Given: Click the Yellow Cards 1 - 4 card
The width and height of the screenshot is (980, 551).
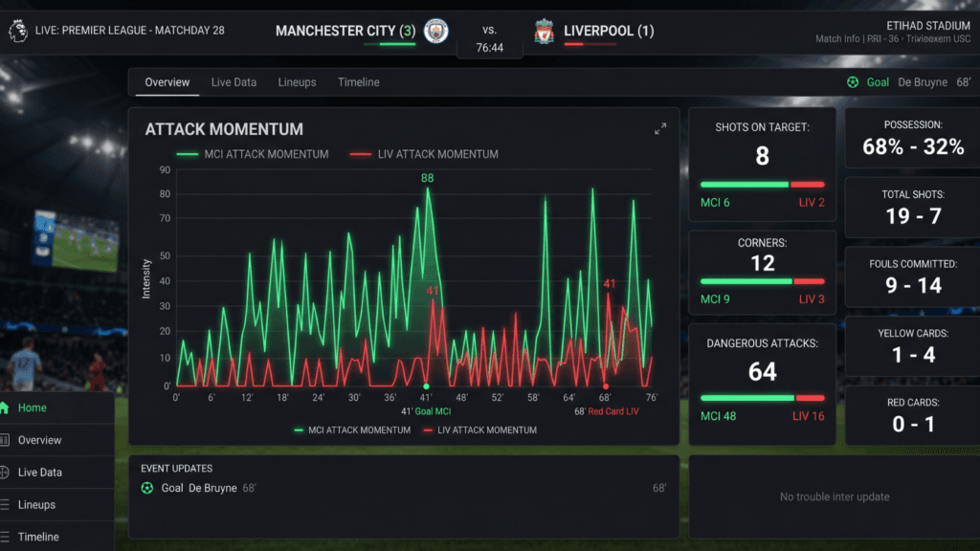Looking at the screenshot, I should pos(912,346).
